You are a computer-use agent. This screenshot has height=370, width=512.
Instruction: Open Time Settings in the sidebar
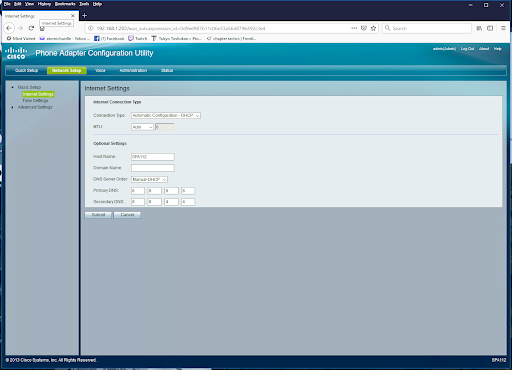pos(35,101)
